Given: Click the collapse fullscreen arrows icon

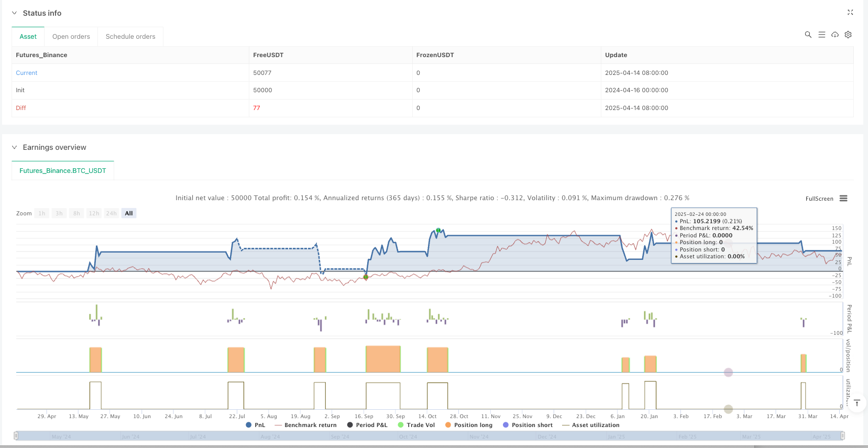Looking at the screenshot, I should 850,13.
